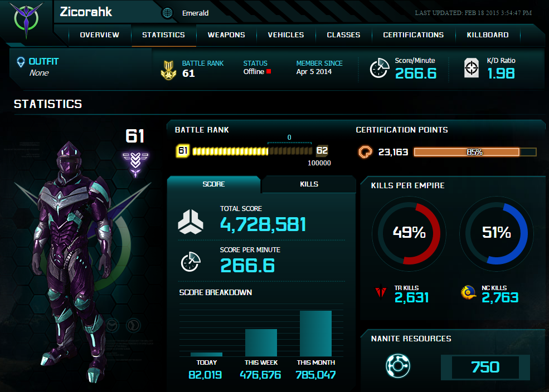This screenshot has width=549, height=392.
Task: Click this week's score 476,676
Action: click(x=260, y=375)
